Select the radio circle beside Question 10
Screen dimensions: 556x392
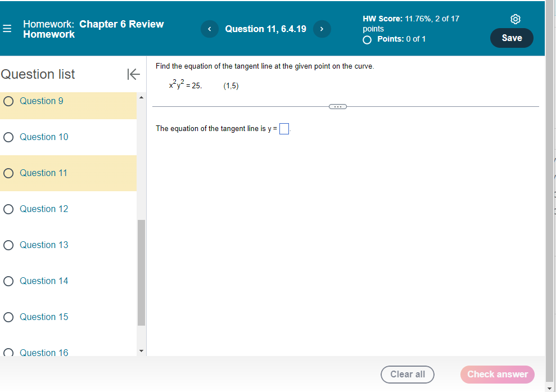(x=8, y=137)
